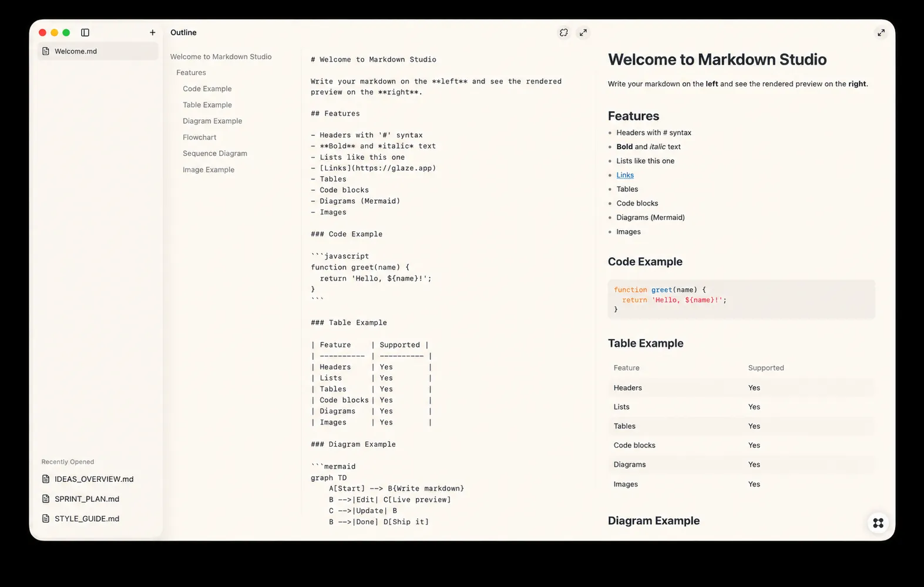Click the yellow minimize window button
The height and width of the screenshot is (587, 924).
point(54,32)
